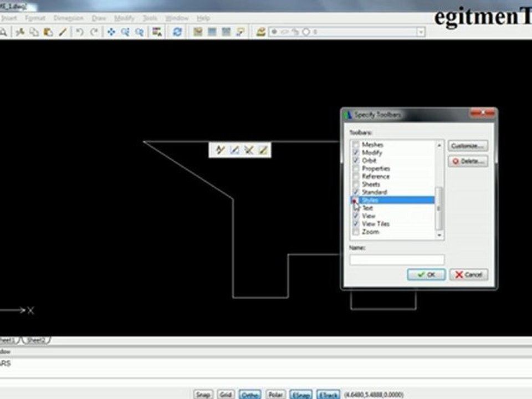Click the yellow note icon right of tile icons
Screen dimensions: 532x399
pos(241,32)
